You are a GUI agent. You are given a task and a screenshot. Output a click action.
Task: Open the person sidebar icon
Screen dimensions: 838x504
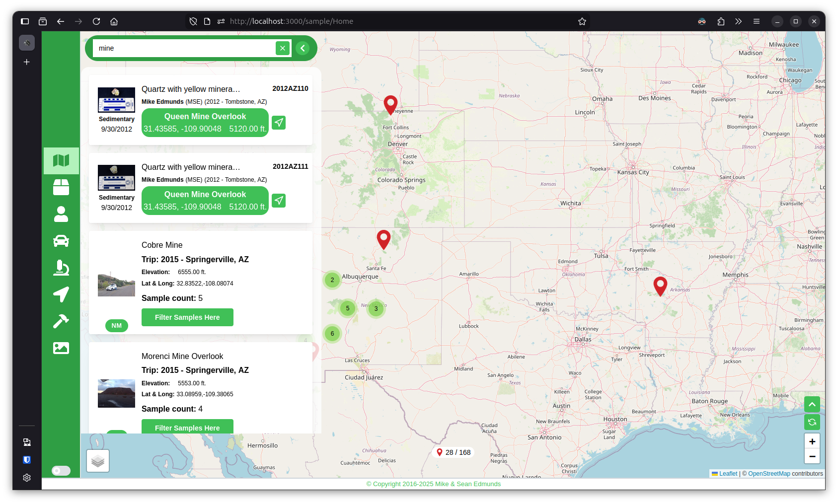click(61, 214)
